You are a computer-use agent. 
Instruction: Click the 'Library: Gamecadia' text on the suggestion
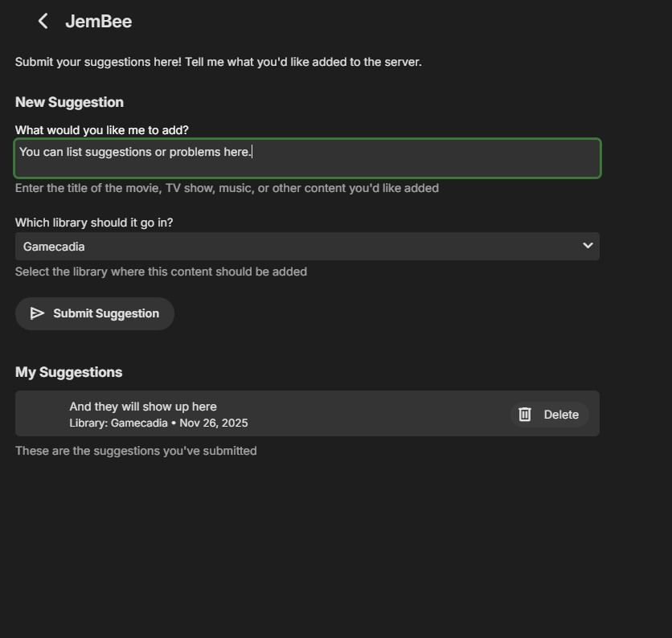[118, 423]
